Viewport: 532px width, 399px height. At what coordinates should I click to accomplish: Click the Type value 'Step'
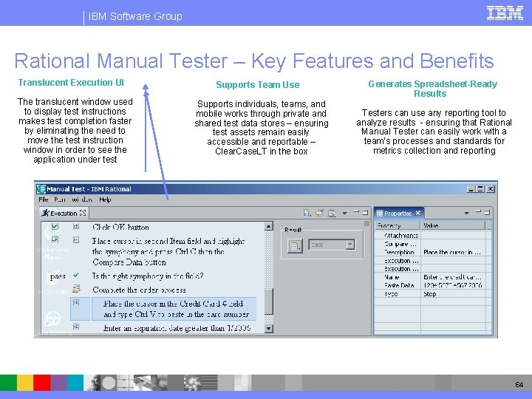pyautogui.click(x=429, y=294)
